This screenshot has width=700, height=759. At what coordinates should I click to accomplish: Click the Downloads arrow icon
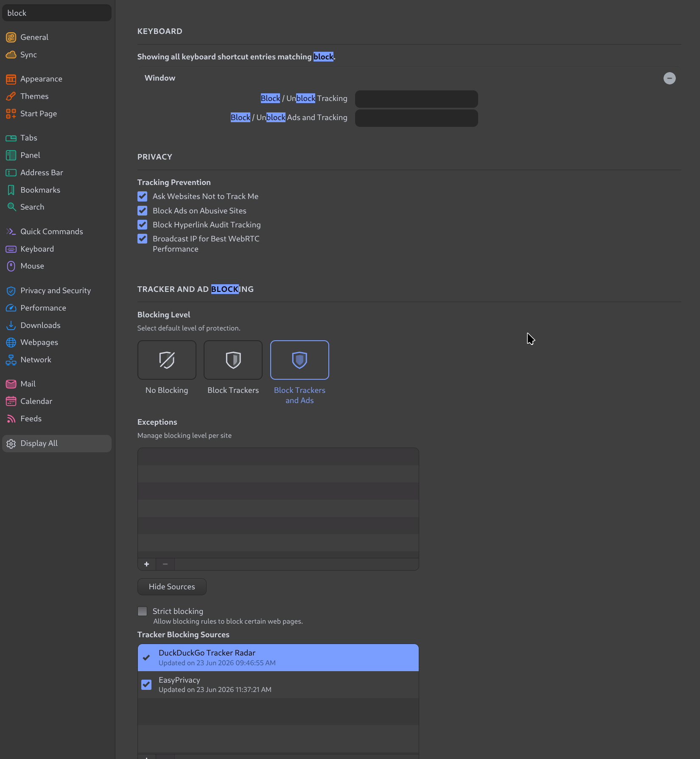coord(11,325)
